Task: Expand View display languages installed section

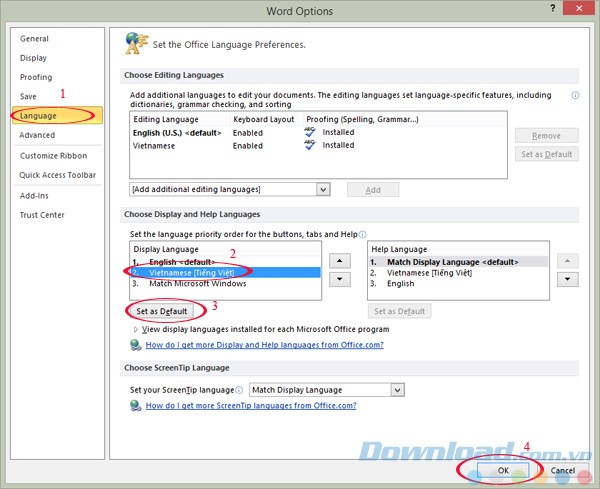Action: 136,328
